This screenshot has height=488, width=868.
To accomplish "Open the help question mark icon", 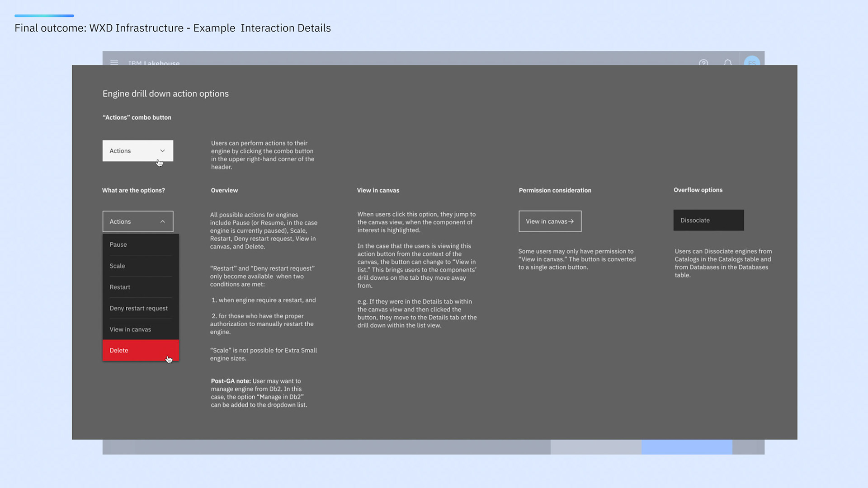I will tap(703, 62).
